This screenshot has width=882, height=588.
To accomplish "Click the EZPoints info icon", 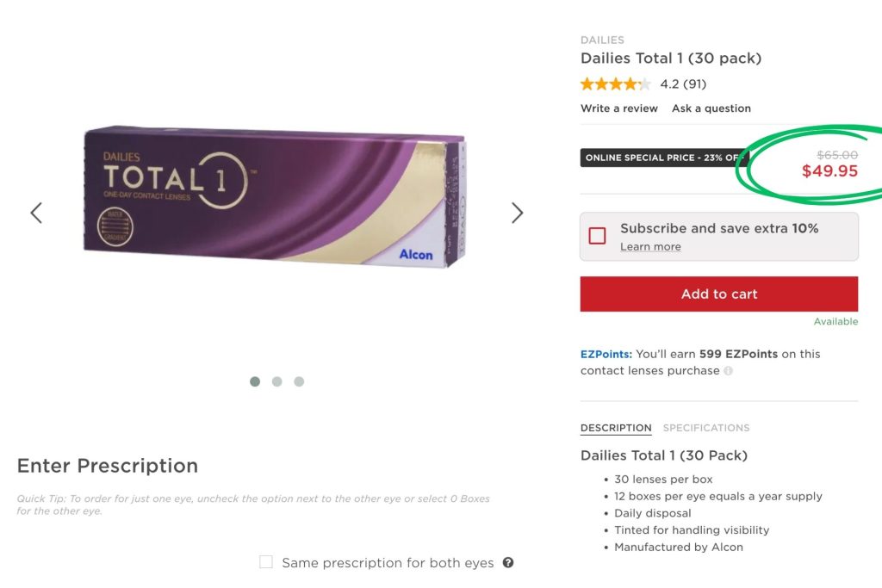I will (x=728, y=370).
